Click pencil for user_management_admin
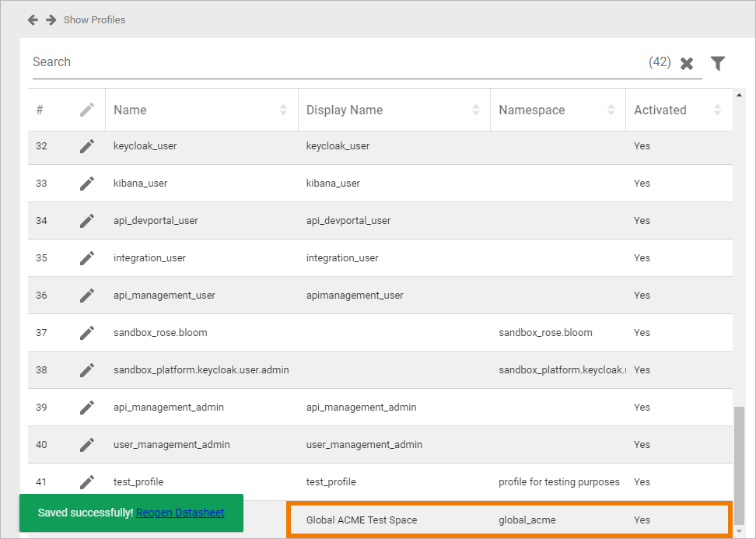 point(87,445)
